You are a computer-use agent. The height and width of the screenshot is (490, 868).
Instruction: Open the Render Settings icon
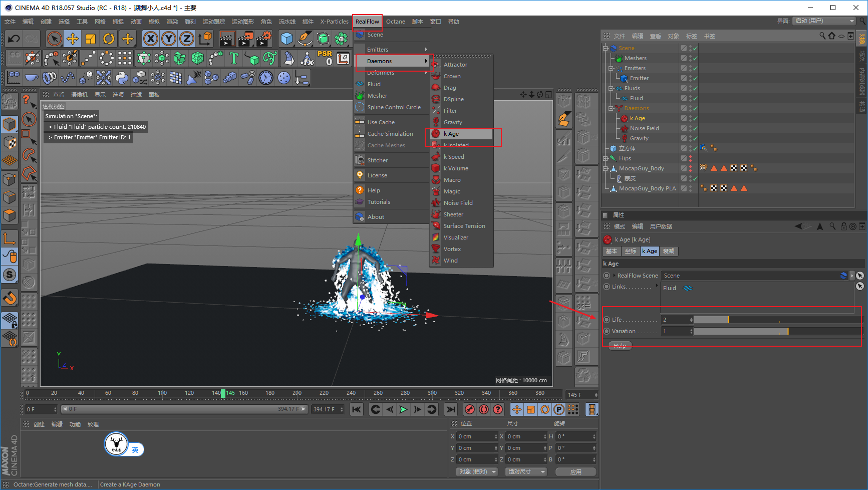[263, 39]
